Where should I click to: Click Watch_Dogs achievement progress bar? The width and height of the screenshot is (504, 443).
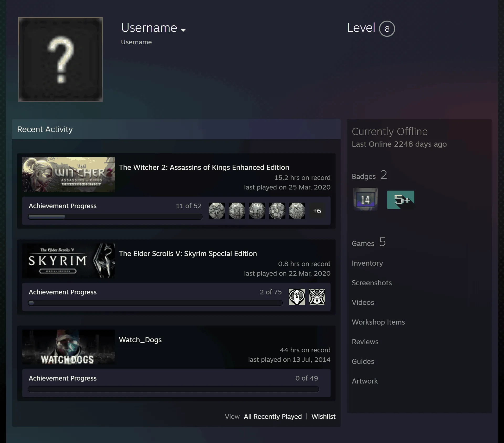click(x=173, y=389)
